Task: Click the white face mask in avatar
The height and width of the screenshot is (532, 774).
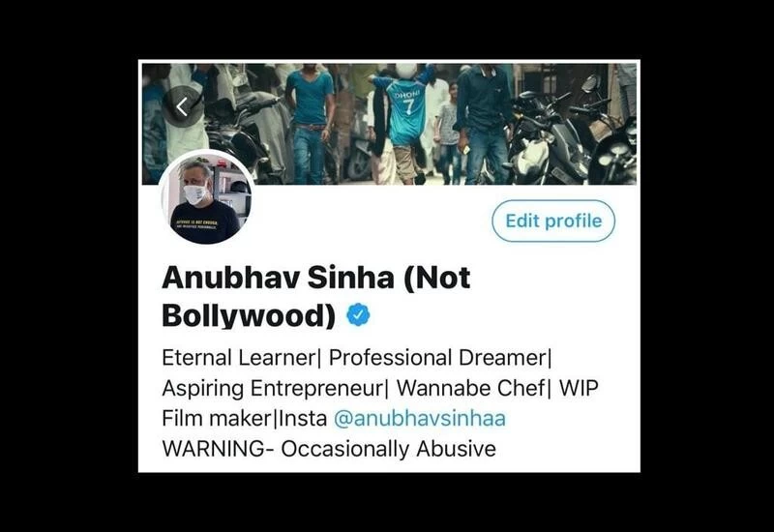Action: click(x=196, y=194)
